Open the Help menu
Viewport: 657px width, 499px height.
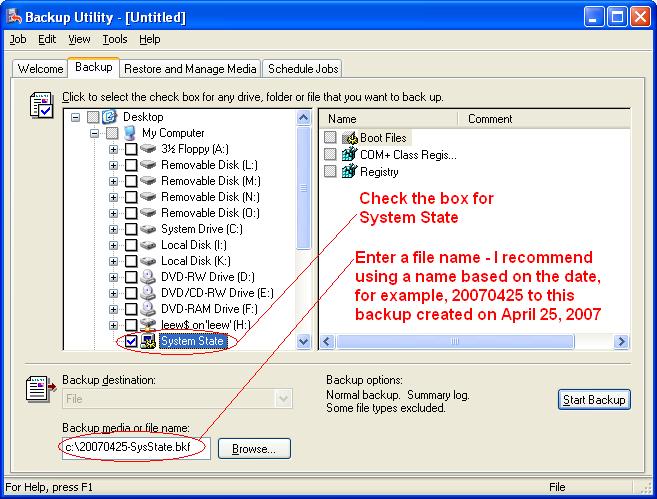[150, 39]
